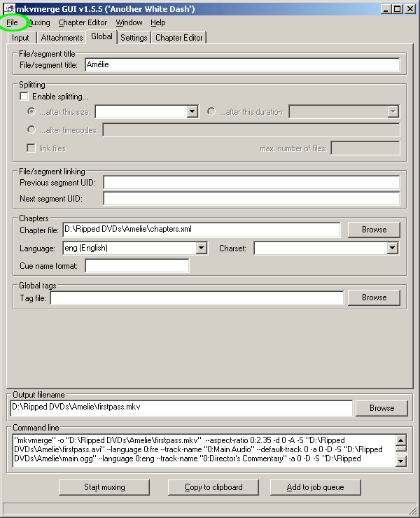Click Add to job queue button
Image resolution: width=420 pixels, height=518 pixels.
pyautogui.click(x=315, y=487)
